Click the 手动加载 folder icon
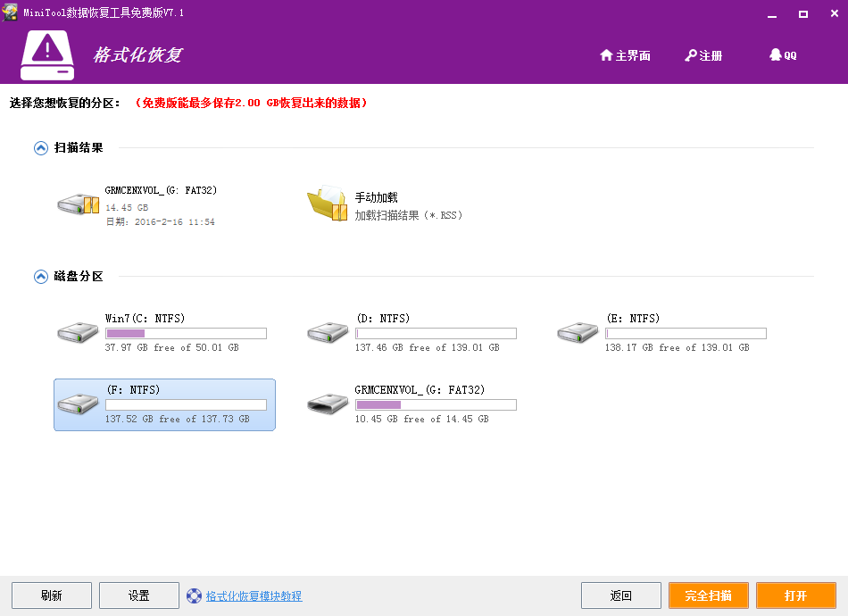 pos(328,204)
